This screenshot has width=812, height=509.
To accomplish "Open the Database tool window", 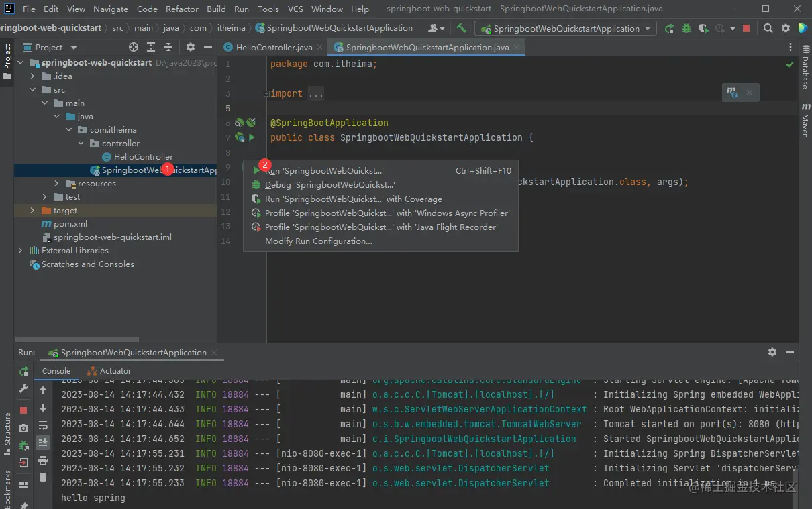I will tap(805, 67).
